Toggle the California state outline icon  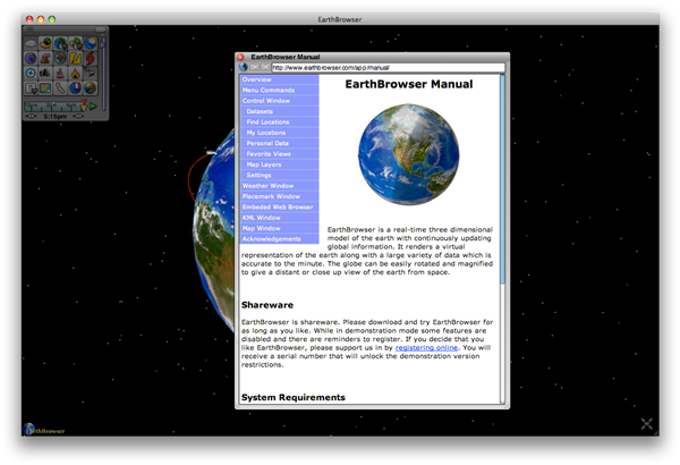pyautogui.click(x=60, y=88)
